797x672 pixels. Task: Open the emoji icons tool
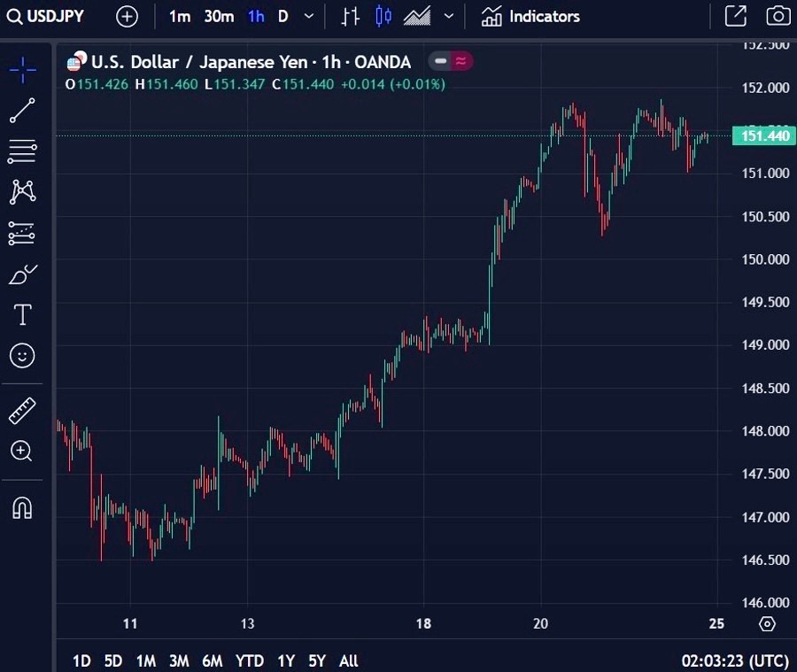22,356
